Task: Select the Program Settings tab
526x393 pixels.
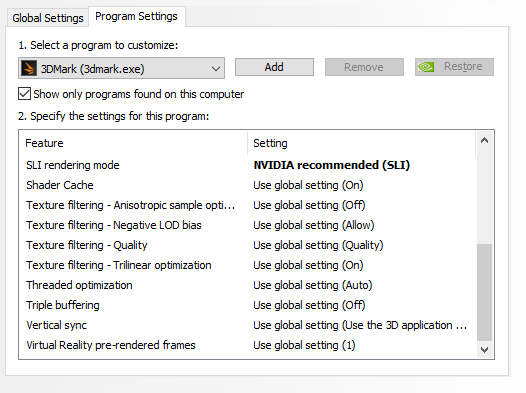Action: [x=137, y=16]
